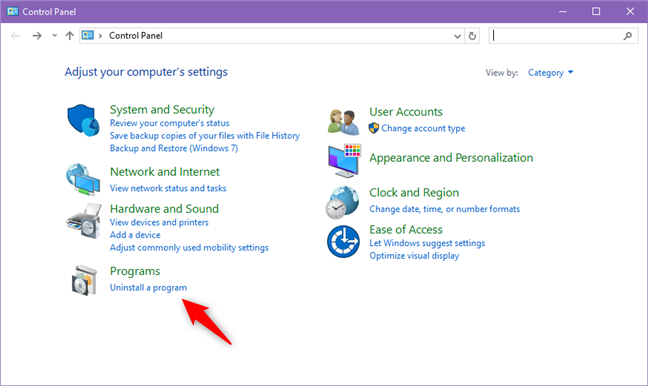Open the Programs disc box icon

click(x=84, y=280)
